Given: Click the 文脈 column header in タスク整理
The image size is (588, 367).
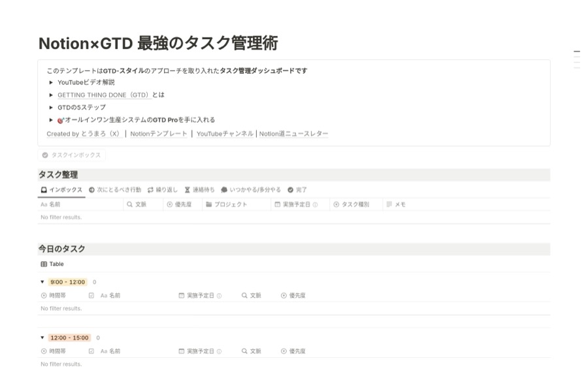Looking at the screenshot, I should (x=143, y=204).
